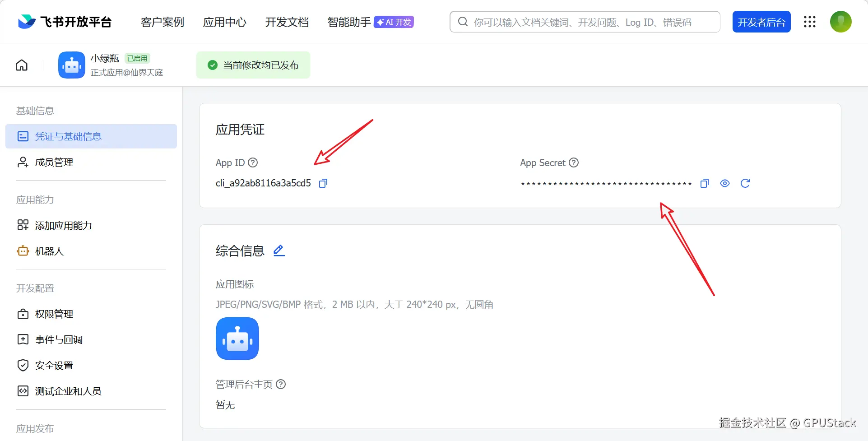Reveal the App Secret with eye icon

(x=725, y=183)
